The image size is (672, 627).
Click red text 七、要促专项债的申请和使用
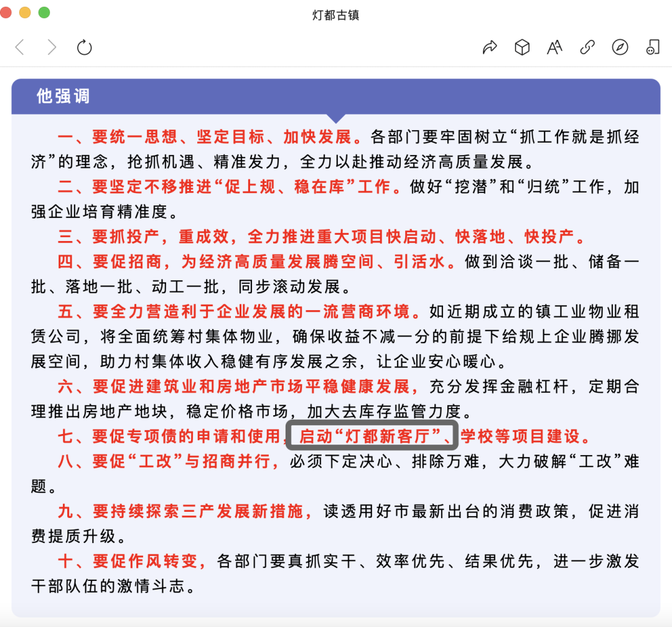(169, 436)
